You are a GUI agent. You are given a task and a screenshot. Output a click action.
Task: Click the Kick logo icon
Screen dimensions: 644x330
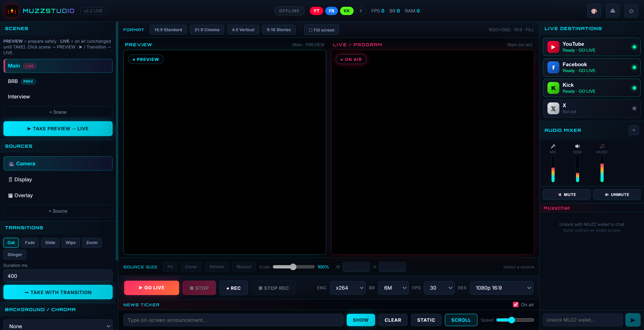click(553, 88)
